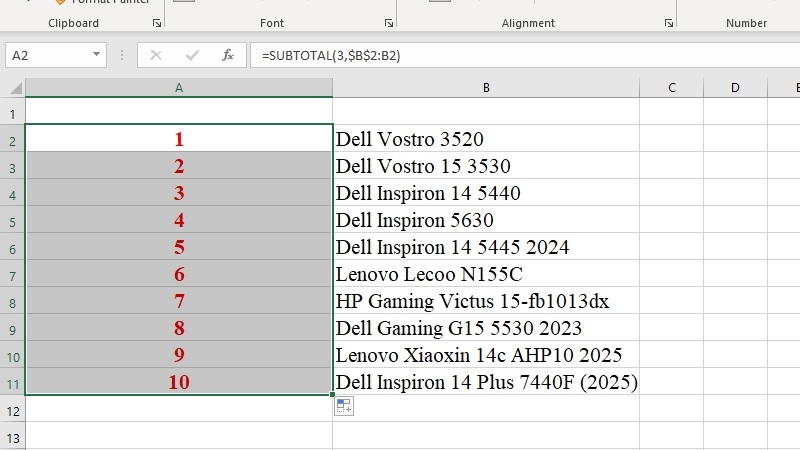Confirm entry with checkmark icon
The width and height of the screenshot is (800, 450).
click(192, 55)
